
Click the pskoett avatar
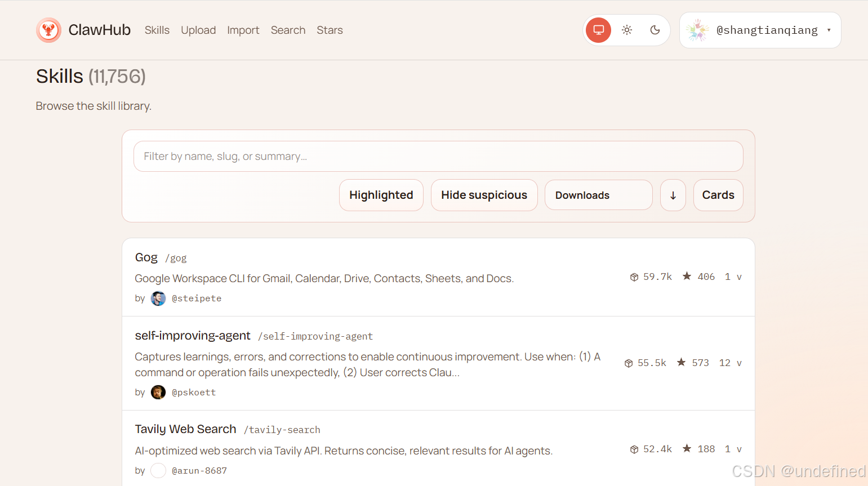(x=158, y=393)
